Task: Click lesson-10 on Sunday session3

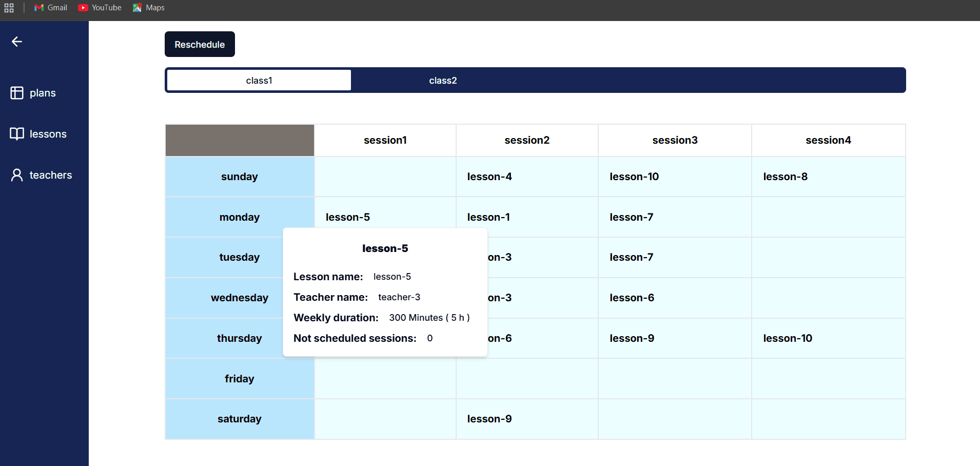Action: click(634, 177)
